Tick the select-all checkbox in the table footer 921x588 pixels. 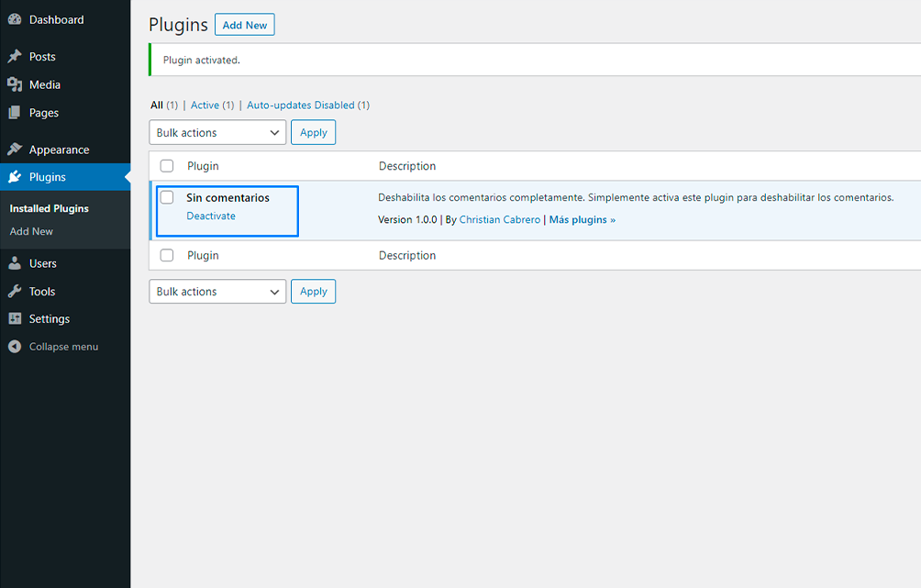tap(167, 255)
